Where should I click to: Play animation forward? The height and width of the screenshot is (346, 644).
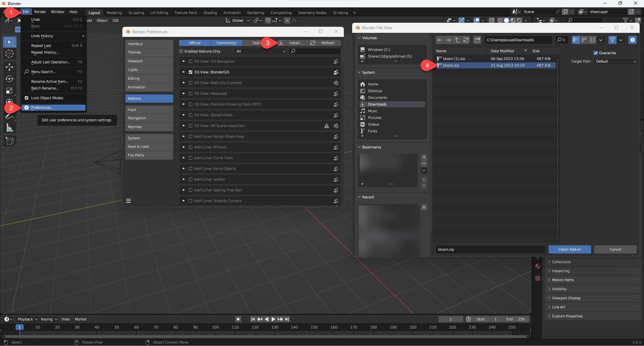coord(273,319)
